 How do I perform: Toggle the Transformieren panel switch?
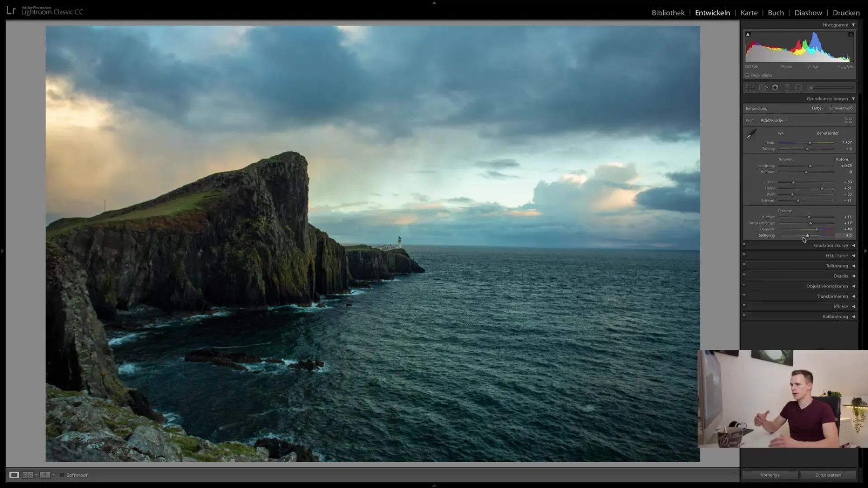click(x=744, y=295)
